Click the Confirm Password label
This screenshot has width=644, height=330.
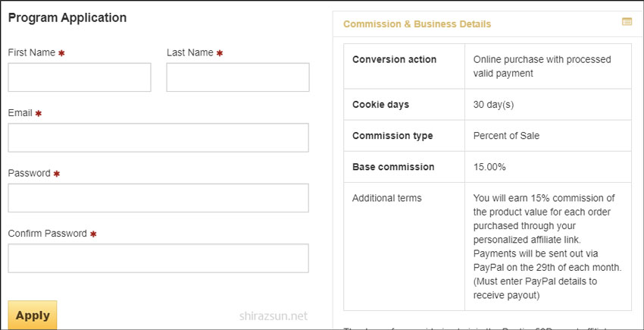click(47, 234)
